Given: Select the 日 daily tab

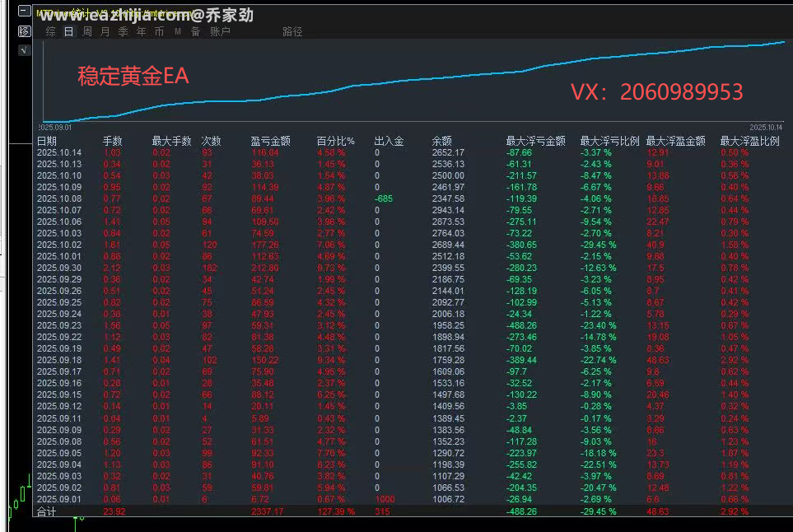Looking at the screenshot, I should [69, 31].
